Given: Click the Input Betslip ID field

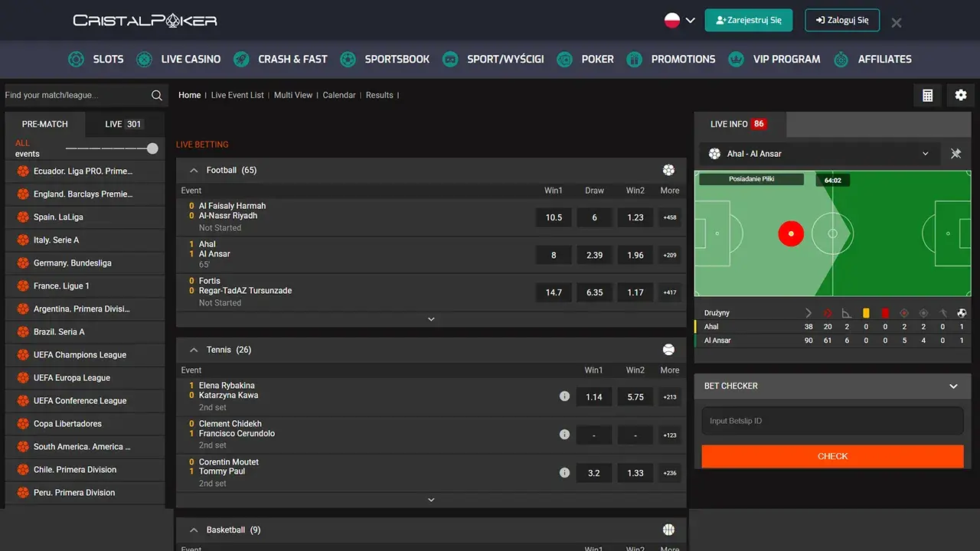Looking at the screenshot, I should [832, 421].
